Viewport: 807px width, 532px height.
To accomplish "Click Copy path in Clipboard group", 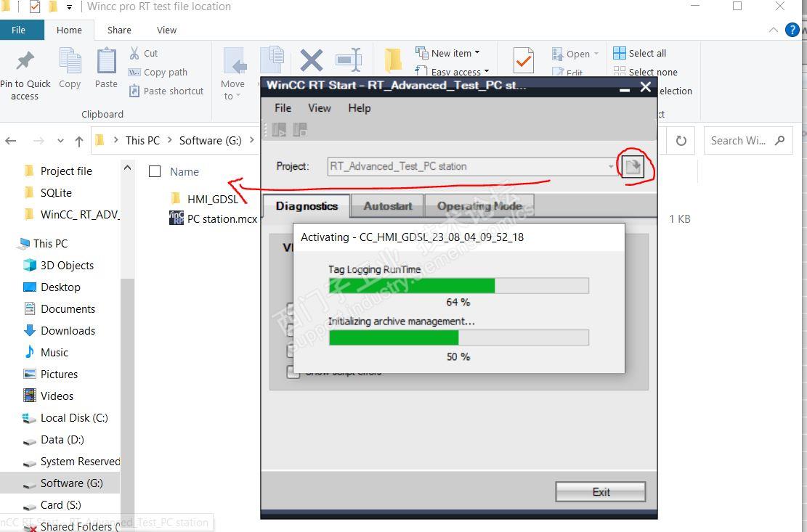I will click(158, 73).
